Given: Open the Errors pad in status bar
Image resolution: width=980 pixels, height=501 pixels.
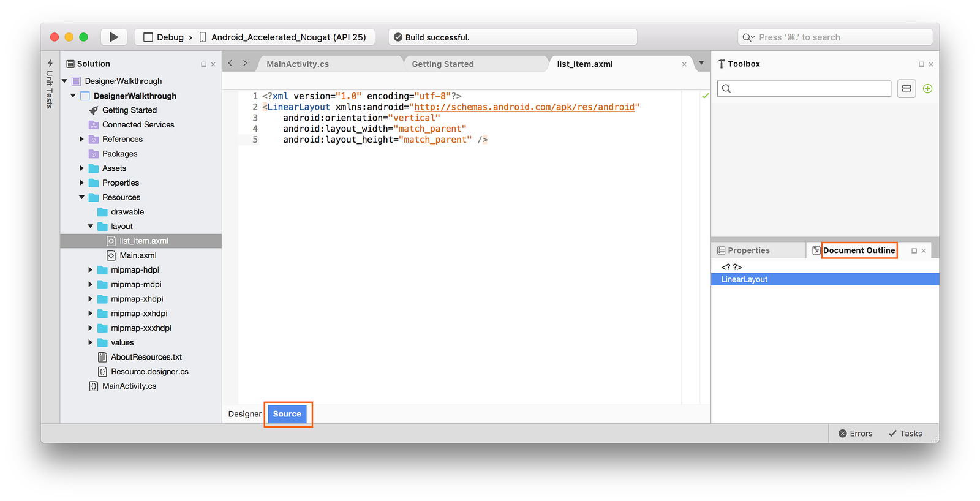Looking at the screenshot, I should tap(856, 434).
